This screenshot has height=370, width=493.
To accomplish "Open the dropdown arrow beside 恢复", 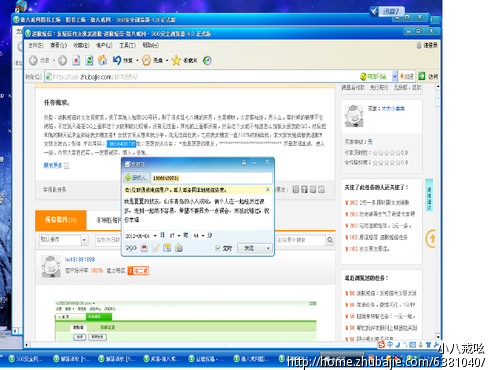I will [x=137, y=61].
